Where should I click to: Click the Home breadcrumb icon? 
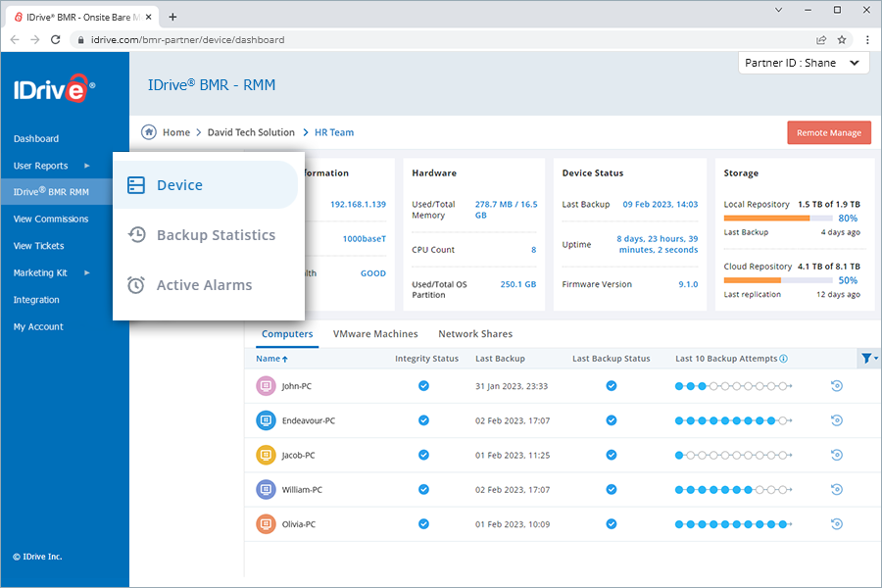(x=149, y=132)
